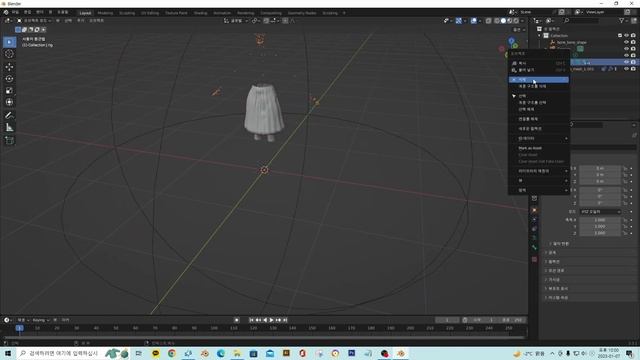Click the outliner filter funnel icon
This screenshot has width=640, height=360.
[621, 20]
